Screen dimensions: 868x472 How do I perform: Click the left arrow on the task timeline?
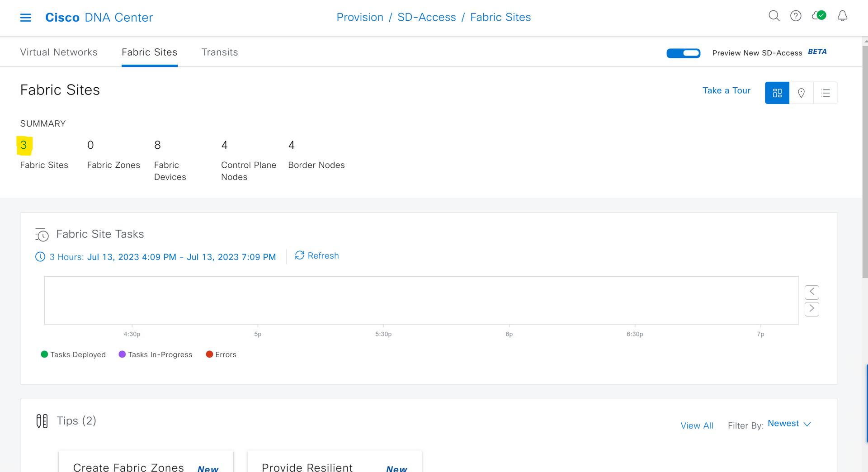tap(811, 292)
